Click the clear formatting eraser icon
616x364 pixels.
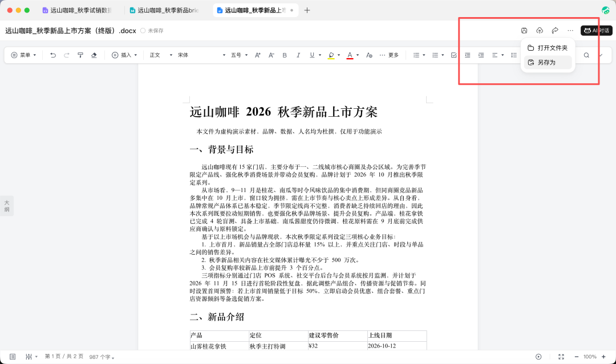pyautogui.click(x=94, y=55)
